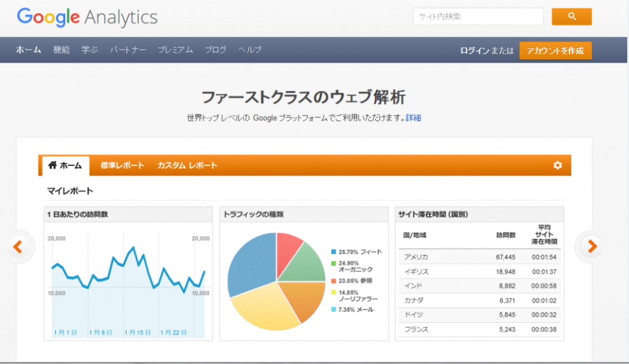The height and width of the screenshot is (364, 629).
Task: Switch to the カスタム レポート tab
Action: tap(187, 165)
